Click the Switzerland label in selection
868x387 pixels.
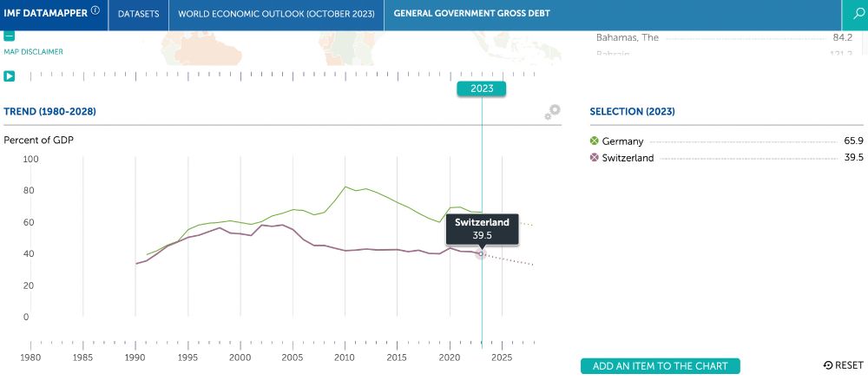[628, 158]
